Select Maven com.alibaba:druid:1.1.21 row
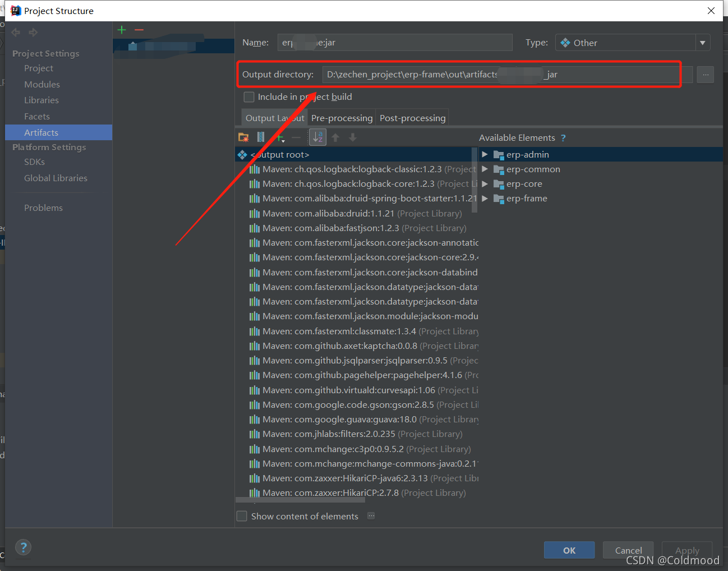 click(x=357, y=214)
